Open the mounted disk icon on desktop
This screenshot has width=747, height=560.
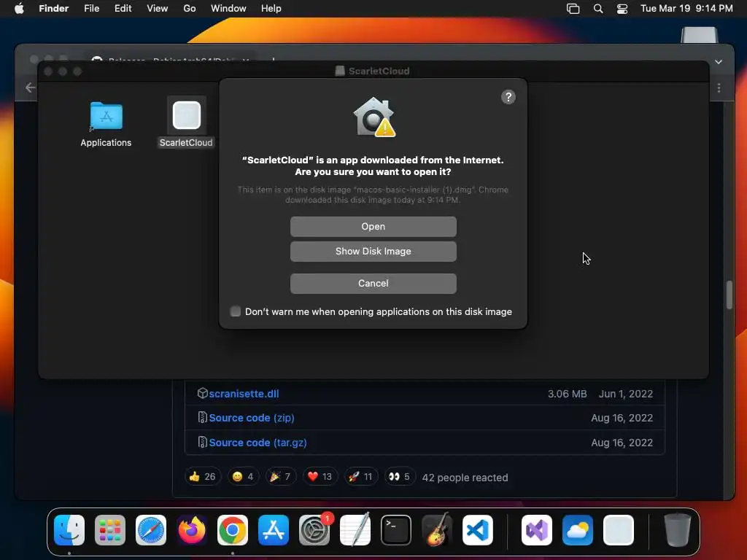coord(699,35)
